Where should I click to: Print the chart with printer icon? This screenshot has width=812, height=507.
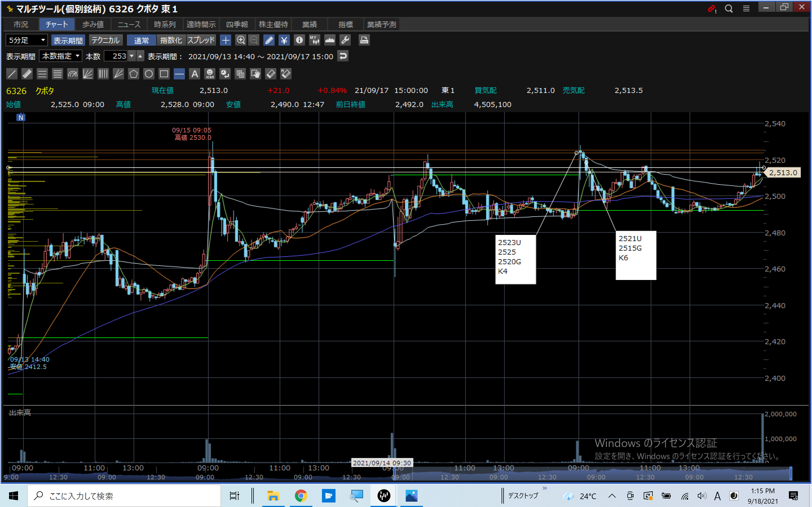[364, 40]
